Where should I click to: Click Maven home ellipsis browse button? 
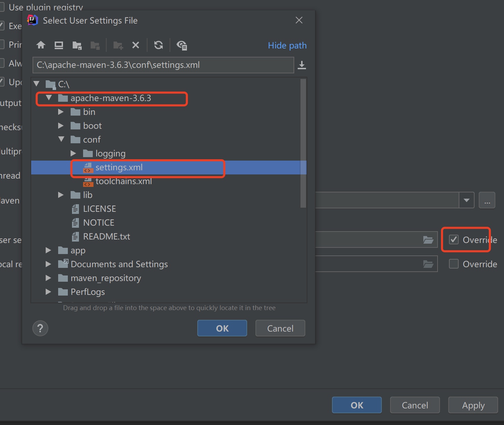[487, 200]
